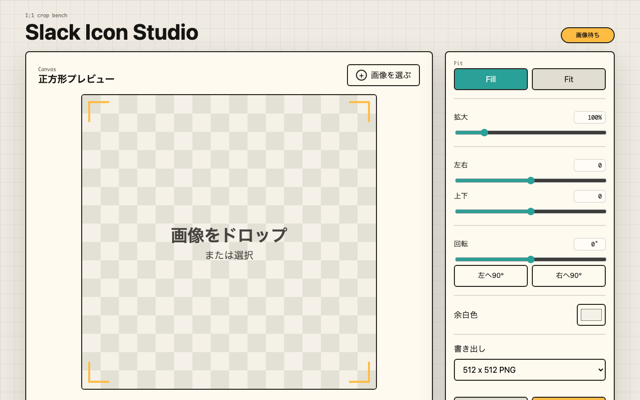Select the Fill mode toggle

[x=491, y=79]
